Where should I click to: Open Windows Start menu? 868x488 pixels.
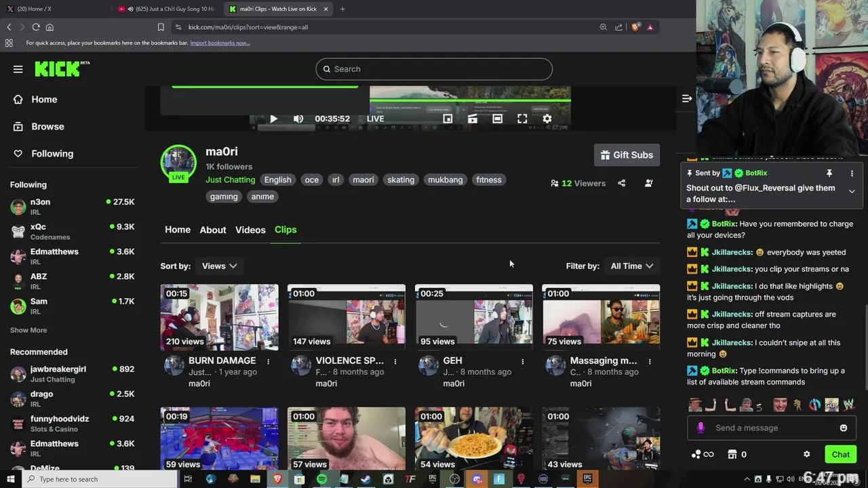tap(10, 479)
